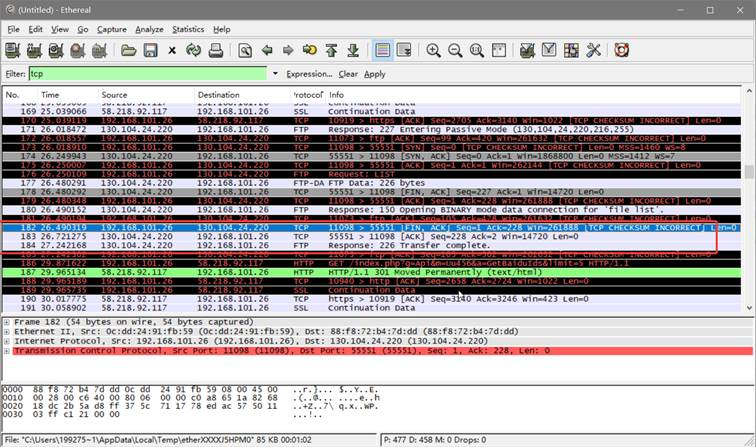756x447 pixels.
Task: Go to specific packet number icon
Action: pyautogui.click(x=310, y=50)
